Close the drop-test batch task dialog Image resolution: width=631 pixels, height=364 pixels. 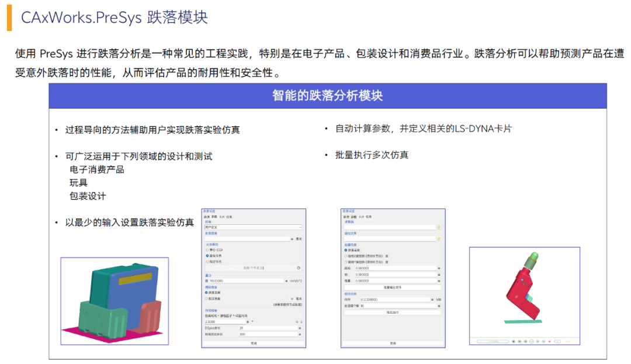coord(393,343)
